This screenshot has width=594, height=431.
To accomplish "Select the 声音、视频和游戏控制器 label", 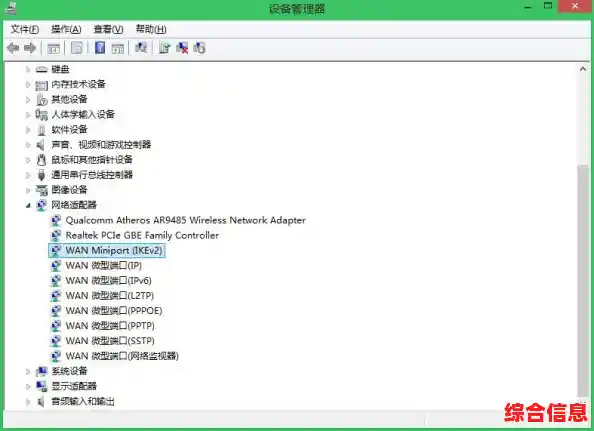I will [101, 144].
